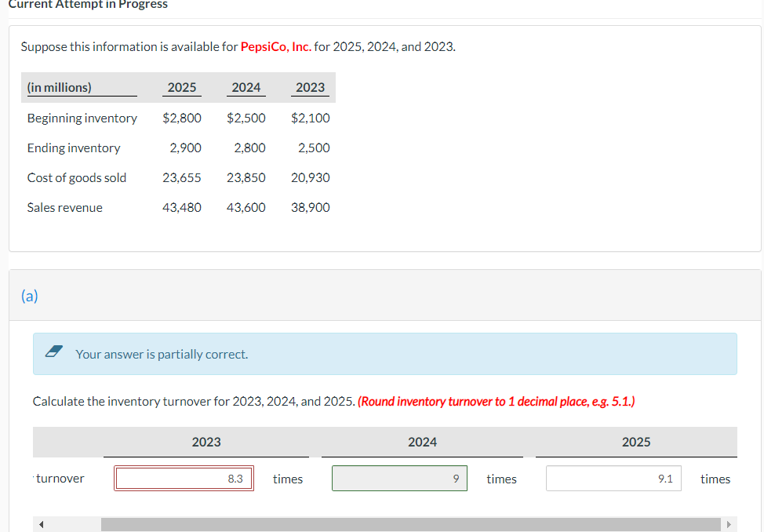
Task: Click the 2025 turnover input showing 9.1
Action: pyautogui.click(x=613, y=479)
